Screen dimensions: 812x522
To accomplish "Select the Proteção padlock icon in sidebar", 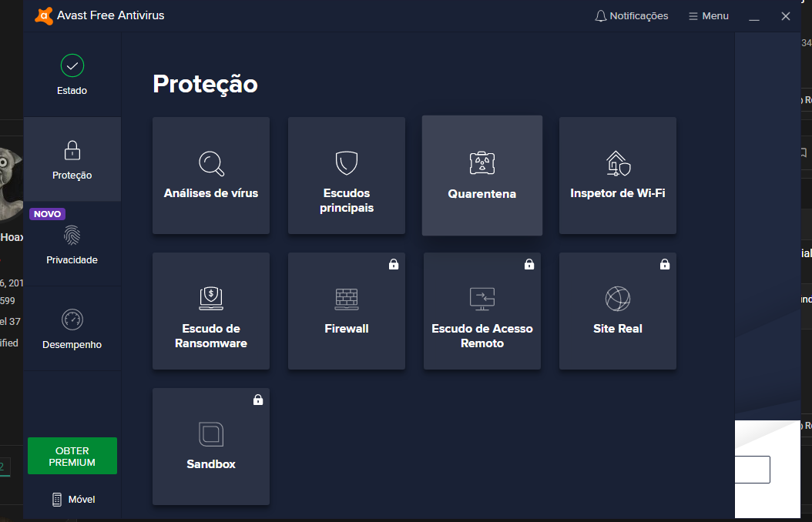I will 72,151.
